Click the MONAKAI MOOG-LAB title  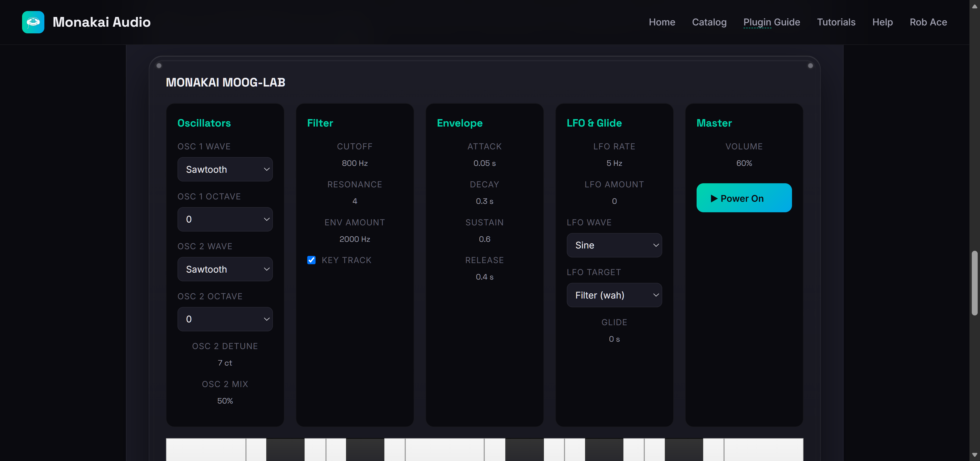[x=225, y=82]
